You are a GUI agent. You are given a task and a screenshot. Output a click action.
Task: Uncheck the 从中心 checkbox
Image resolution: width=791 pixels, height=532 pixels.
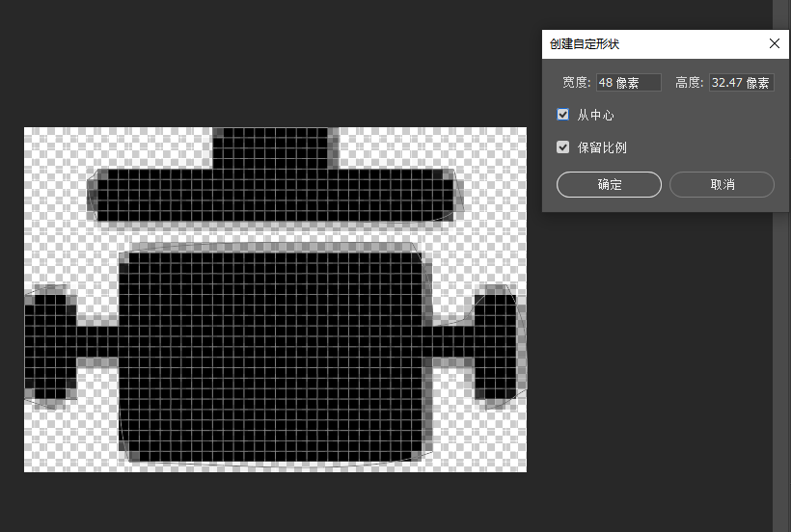563,115
